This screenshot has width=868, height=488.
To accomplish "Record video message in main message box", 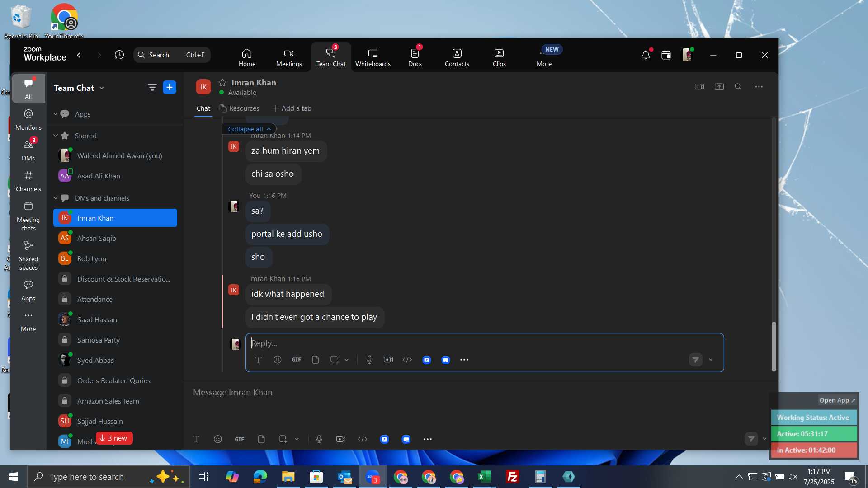I will (341, 439).
